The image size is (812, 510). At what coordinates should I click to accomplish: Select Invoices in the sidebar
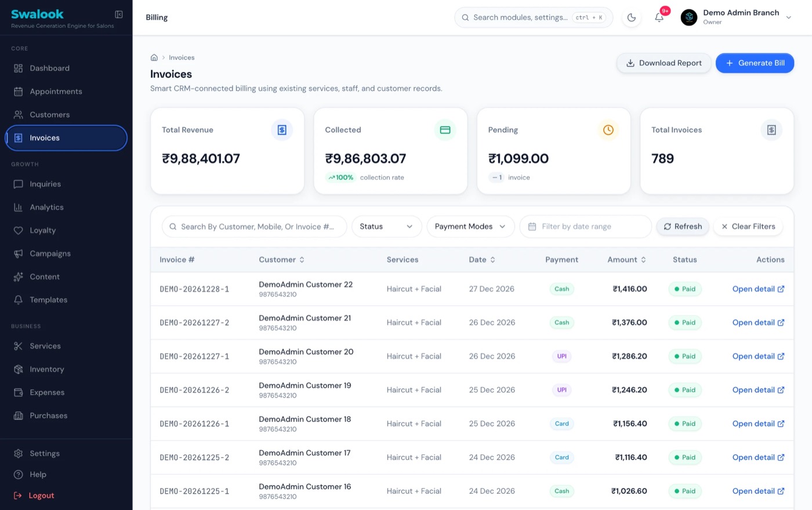click(x=66, y=138)
